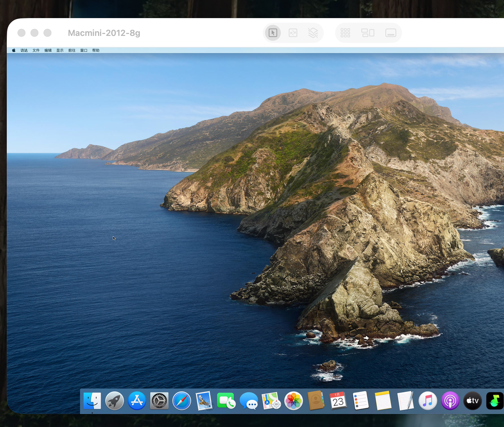This screenshot has width=504, height=427.
Task: Open the Mail app from the Dock
Action: coord(204,401)
